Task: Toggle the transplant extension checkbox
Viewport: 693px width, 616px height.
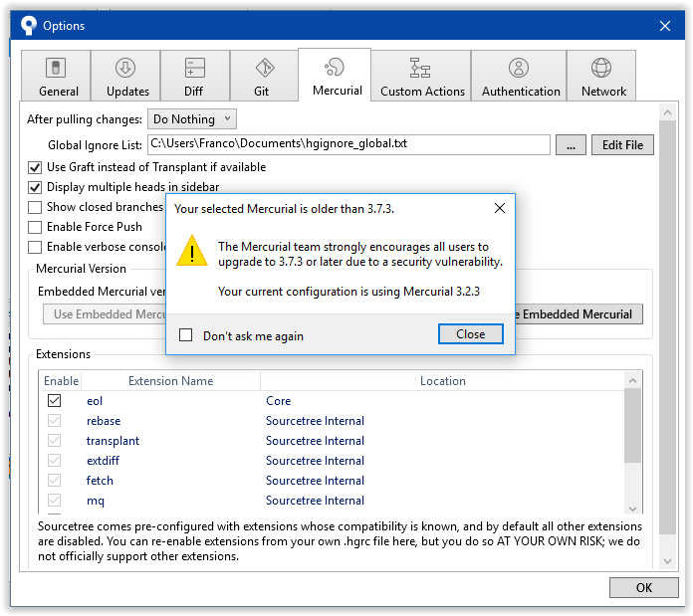Action: pos(55,440)
